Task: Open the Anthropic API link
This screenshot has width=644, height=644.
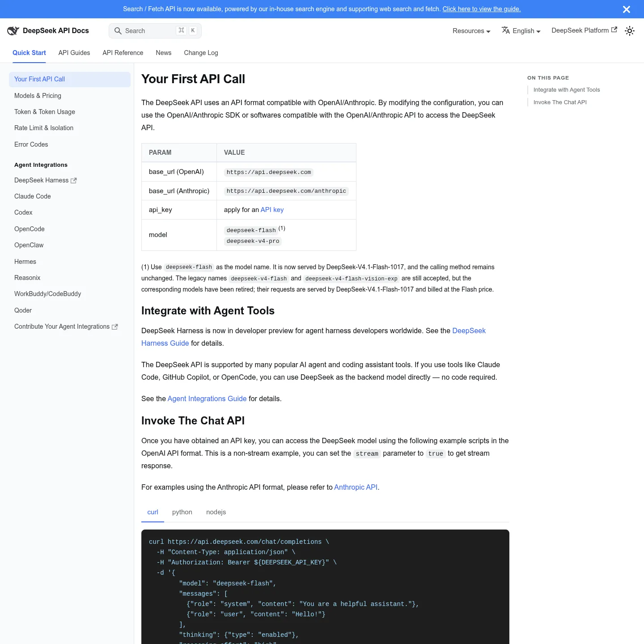Action: [x=356, y=487]
